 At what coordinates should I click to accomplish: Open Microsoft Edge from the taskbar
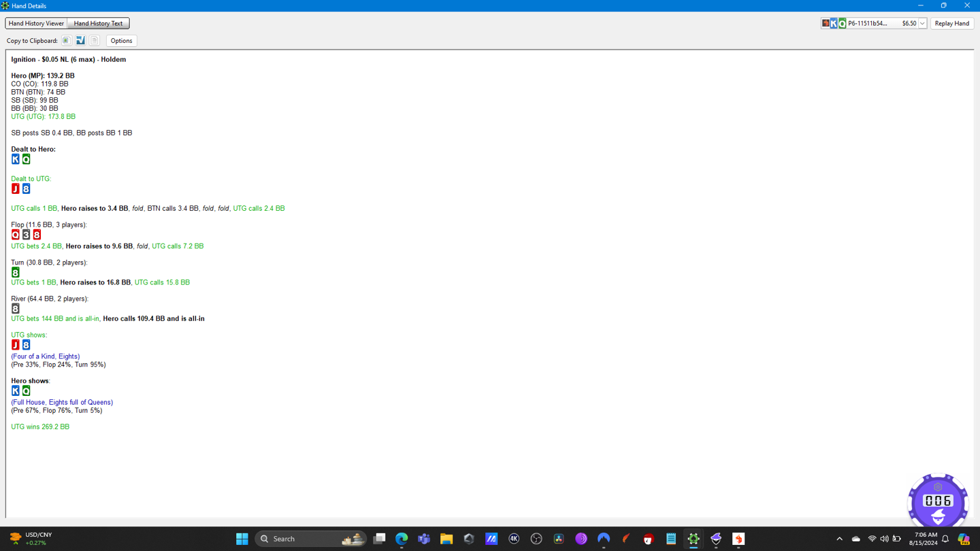click(402, 539)
